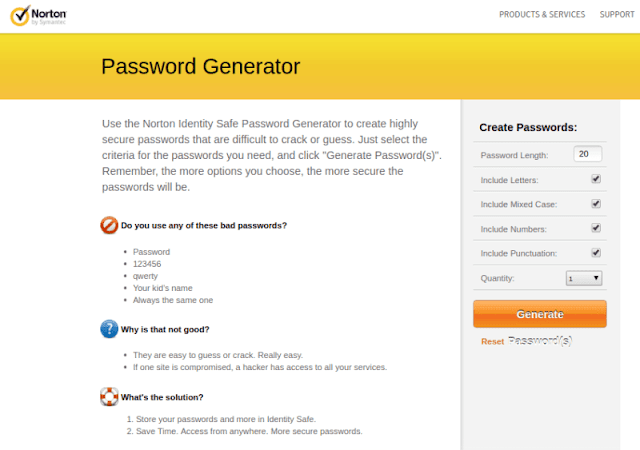Click the 'What's the solution?' heading
This screenshot has width=640, height=450.
pyautogui.click(x=162, y=397)
